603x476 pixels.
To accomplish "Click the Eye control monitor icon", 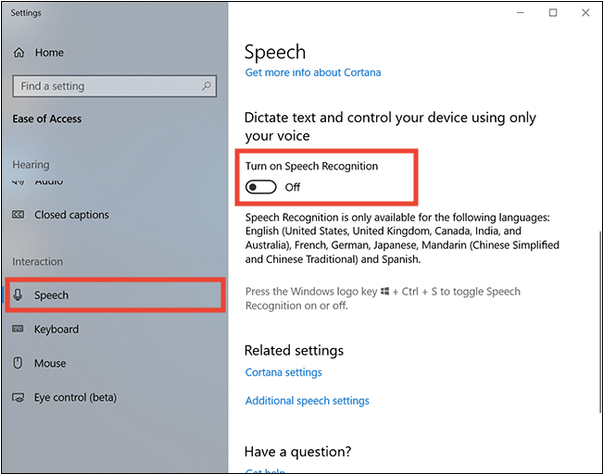I will click(x=18, y=397).
